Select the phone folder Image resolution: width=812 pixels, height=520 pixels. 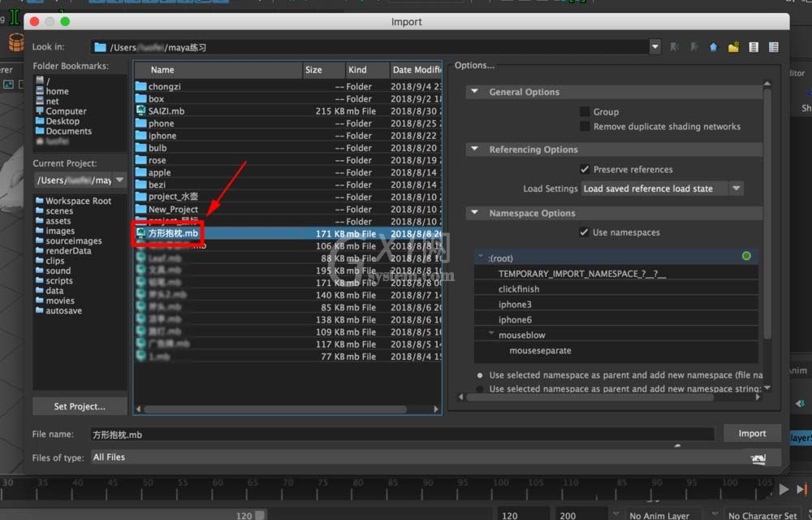coord(288,123)
